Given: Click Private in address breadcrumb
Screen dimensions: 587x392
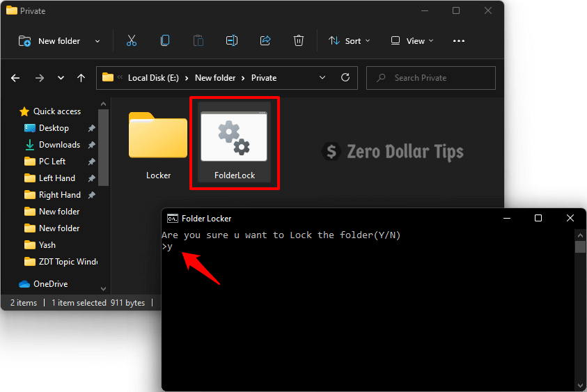Looking at the screenshot, I should (264, 78).
